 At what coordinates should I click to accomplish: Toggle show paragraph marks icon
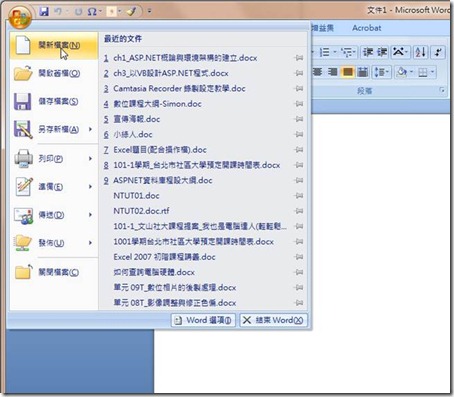tap(438, 52)
